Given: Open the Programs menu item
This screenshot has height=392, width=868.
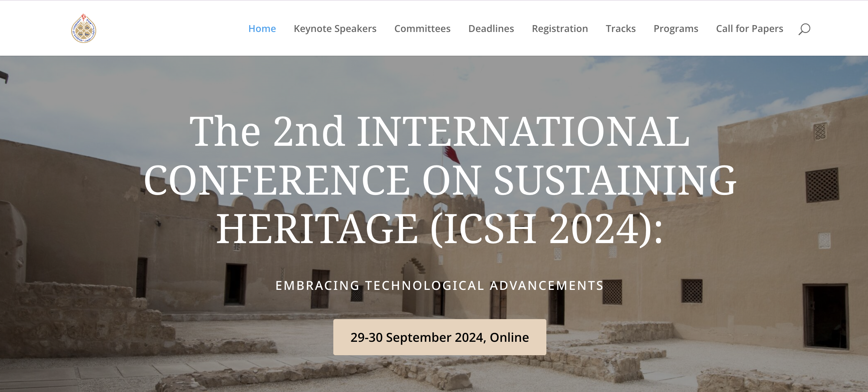Looking at the screenshot, I should tap(676, 29).
